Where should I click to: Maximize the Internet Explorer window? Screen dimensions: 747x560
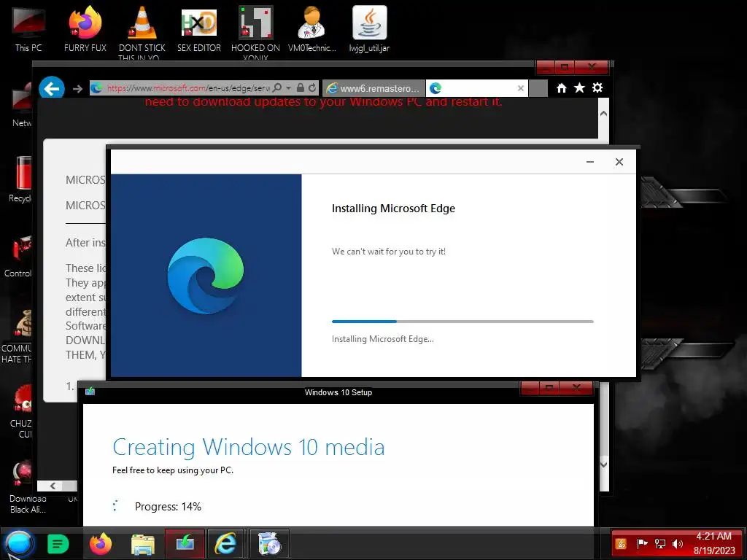[565, 67]
